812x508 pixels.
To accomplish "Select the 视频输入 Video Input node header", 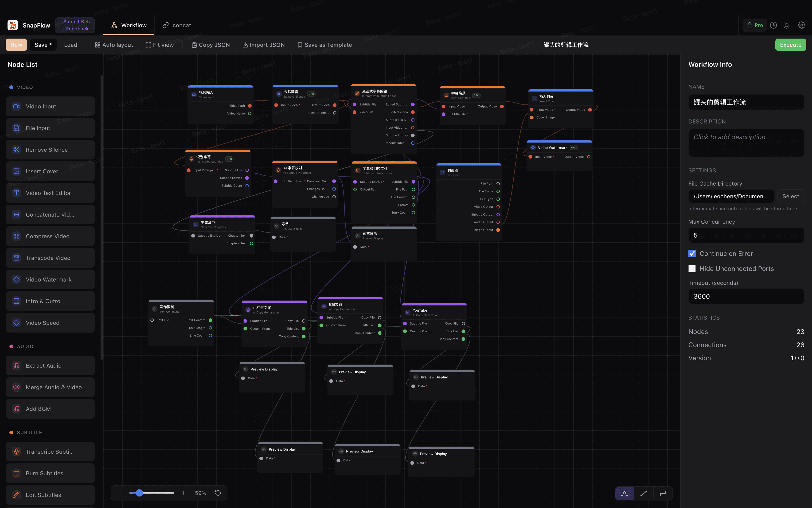I will click(x=220, y=94).
